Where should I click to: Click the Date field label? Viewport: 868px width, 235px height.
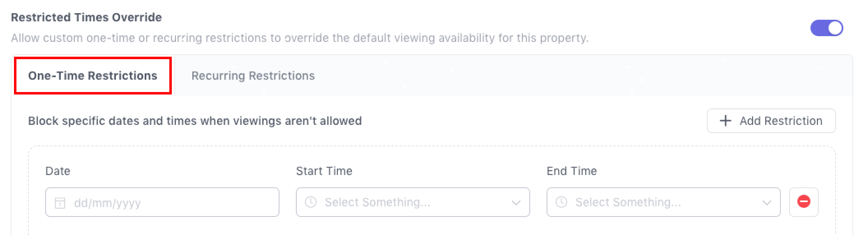point(58,171)
